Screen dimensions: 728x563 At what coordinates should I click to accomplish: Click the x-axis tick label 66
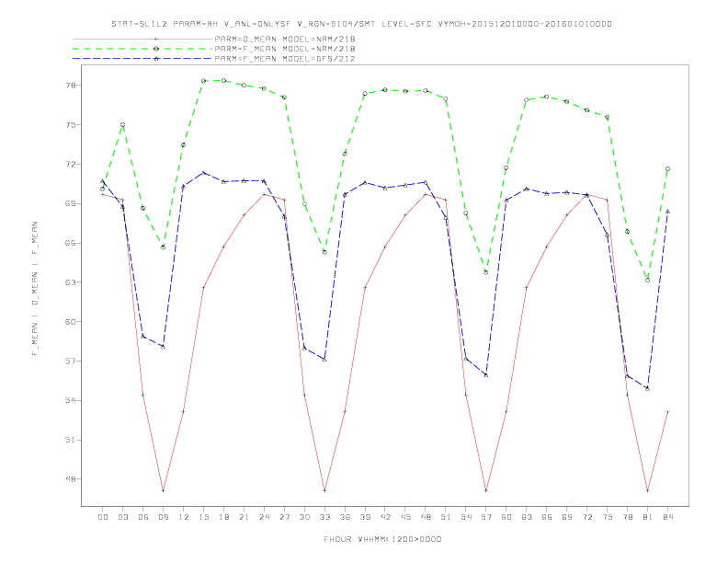tap(547, 517)
